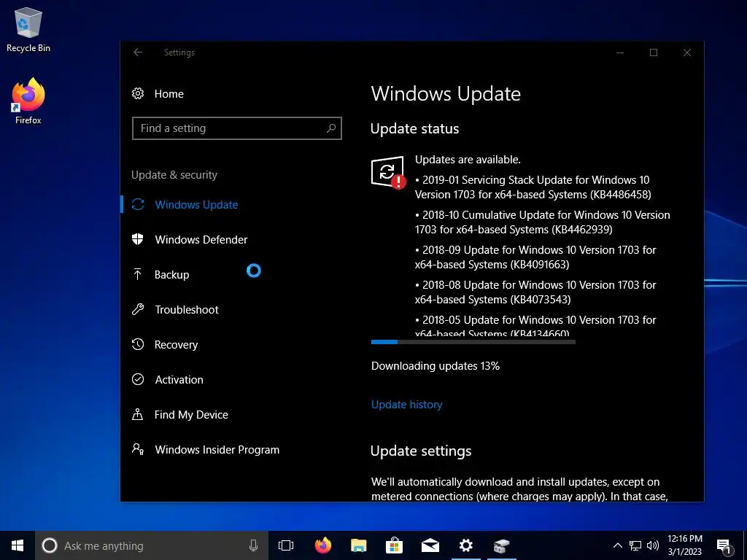The width and height of the screenshot is (747, 560).
Task: Click the Windows Insider Program icon
Action: [x=138, y=449]
